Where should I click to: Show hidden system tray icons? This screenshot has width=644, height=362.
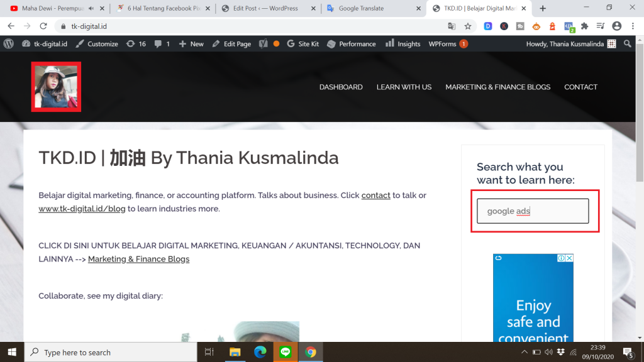coord(525,352)
